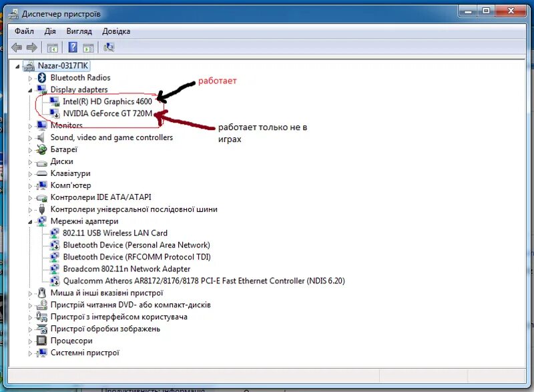Click the Мережні адаптери network icon
Screen dimensions: 534x392
pos(41,221)
